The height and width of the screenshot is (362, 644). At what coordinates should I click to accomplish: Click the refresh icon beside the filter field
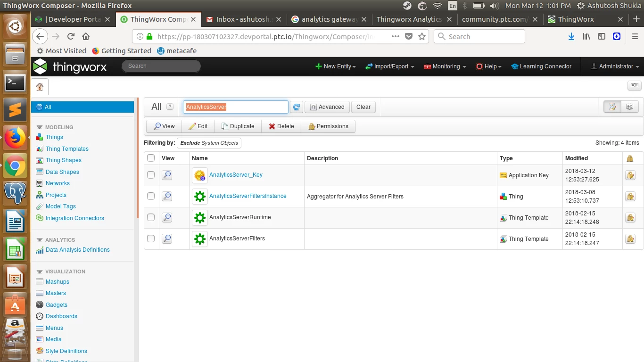tap(297, 107)
